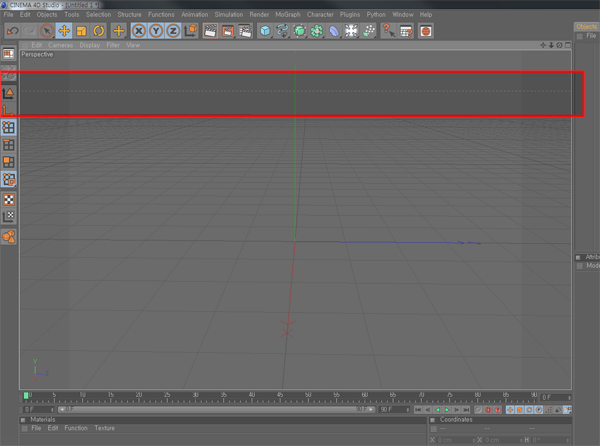Open the spline objects flyout
Viewport: 600px width, 446px height.
(x=282, y=31)
